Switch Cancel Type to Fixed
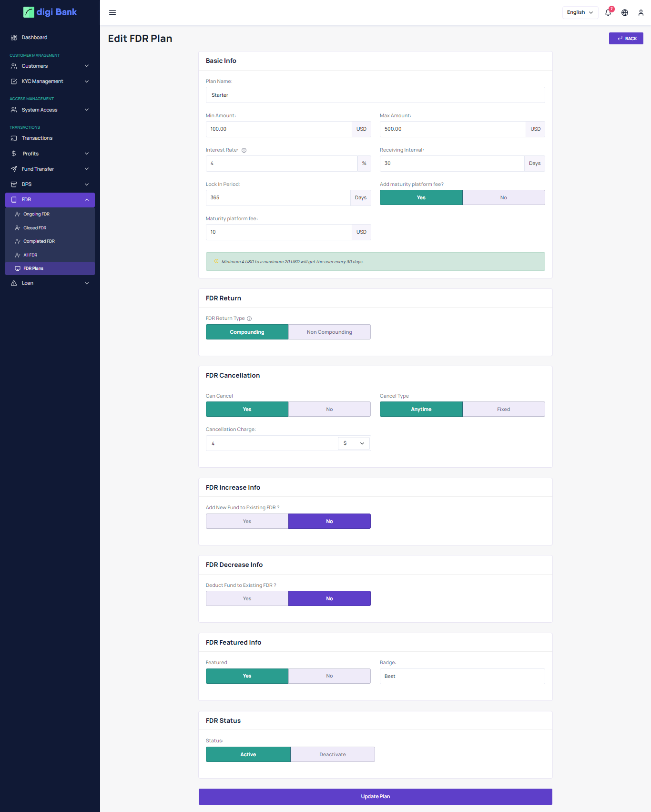The image size is (651, 812). 503,409
